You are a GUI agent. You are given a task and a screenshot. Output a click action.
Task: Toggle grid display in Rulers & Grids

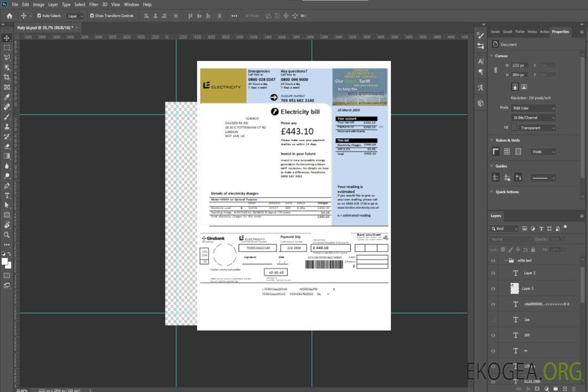pos(507,152)
